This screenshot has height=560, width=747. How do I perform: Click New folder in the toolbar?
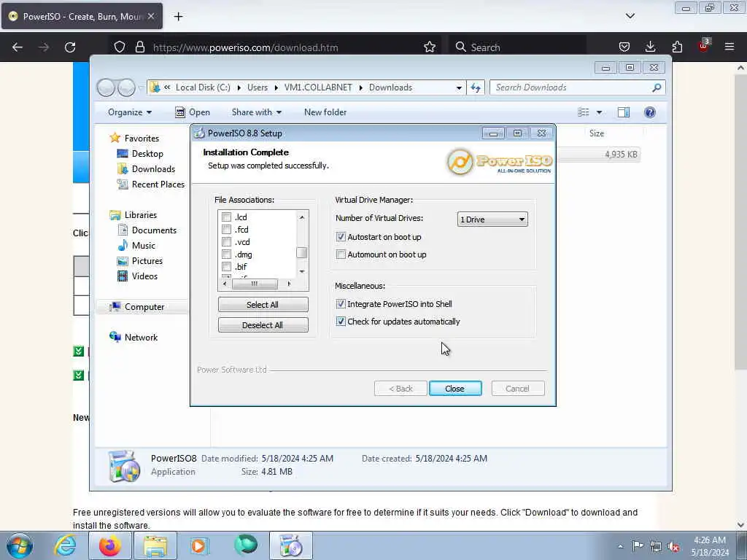tap(325, 112)
